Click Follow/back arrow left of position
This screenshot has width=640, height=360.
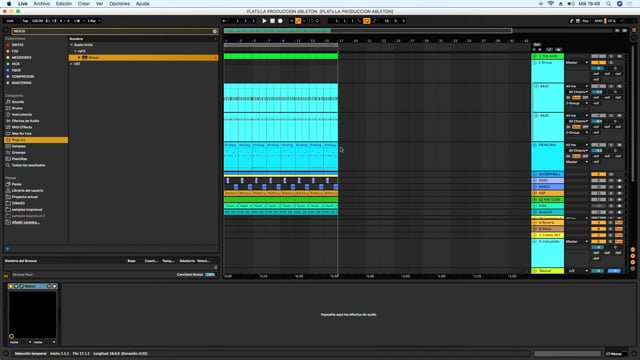coord(224,21)
